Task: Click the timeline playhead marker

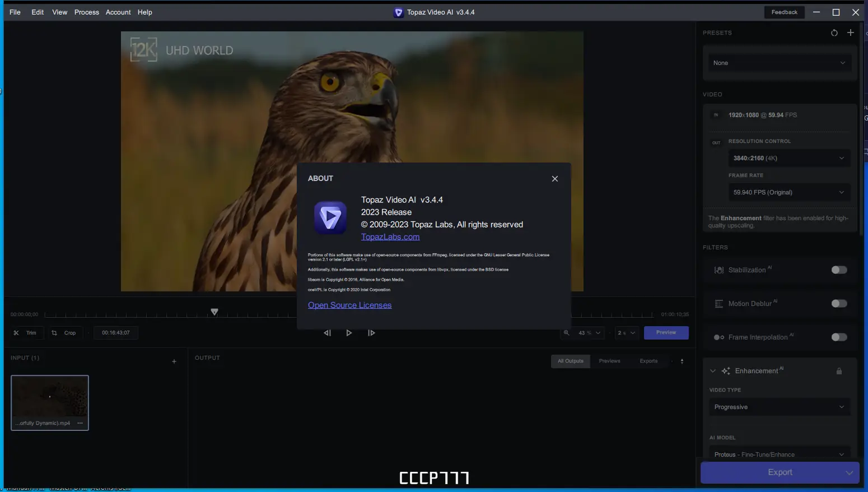Action: 214,312
